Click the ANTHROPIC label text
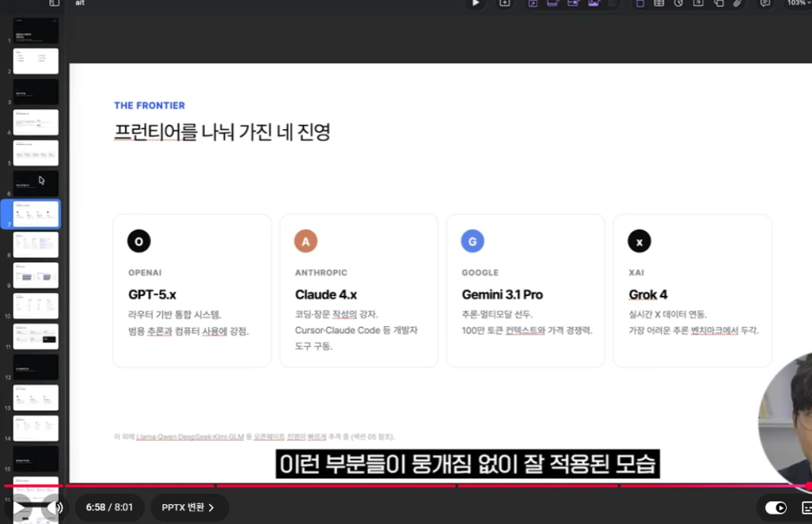The width and height of the screenshot is (812, 524). (321, 273)
